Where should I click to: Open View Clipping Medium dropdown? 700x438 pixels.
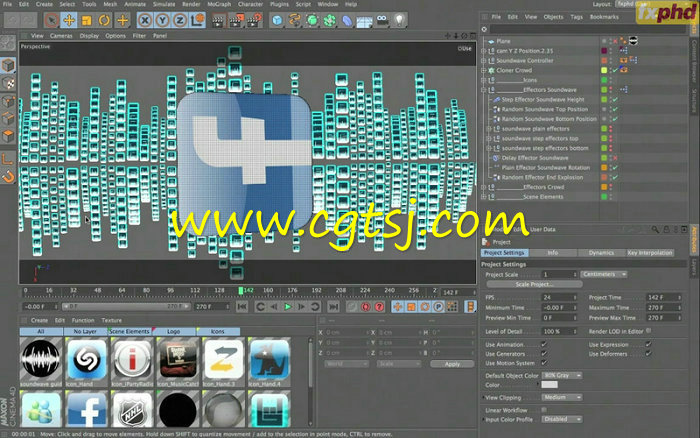tap(562, 397)
